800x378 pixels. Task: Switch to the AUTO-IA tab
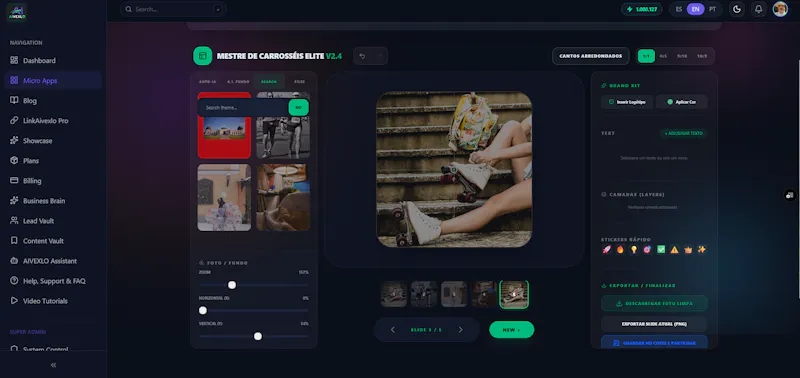click(x=208, y=82)
